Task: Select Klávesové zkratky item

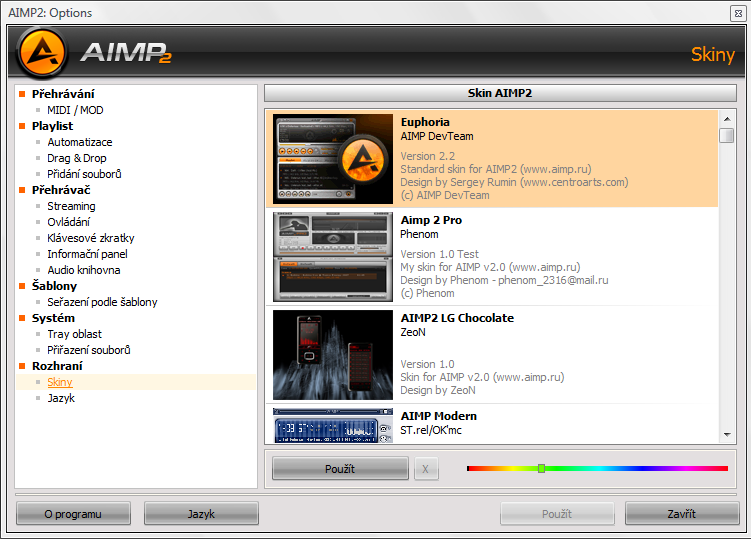Action: click(91, 238)
